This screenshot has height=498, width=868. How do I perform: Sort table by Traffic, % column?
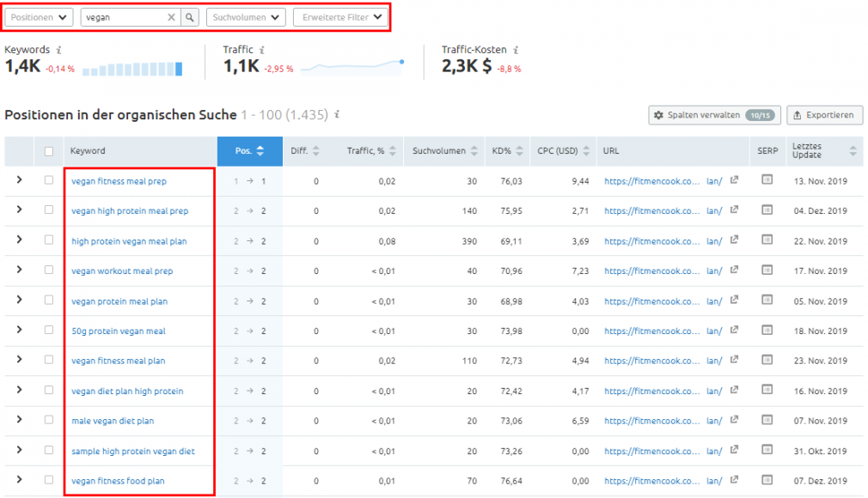click(371, 151)
